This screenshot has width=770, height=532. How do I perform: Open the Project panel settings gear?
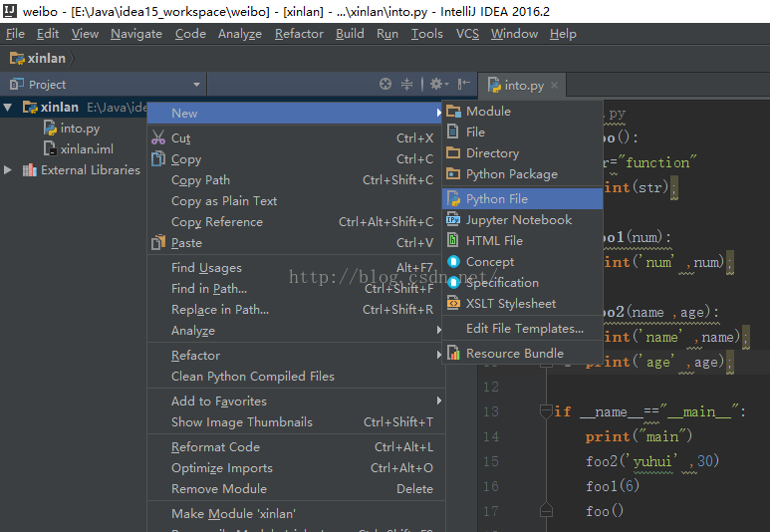(439, 84)
